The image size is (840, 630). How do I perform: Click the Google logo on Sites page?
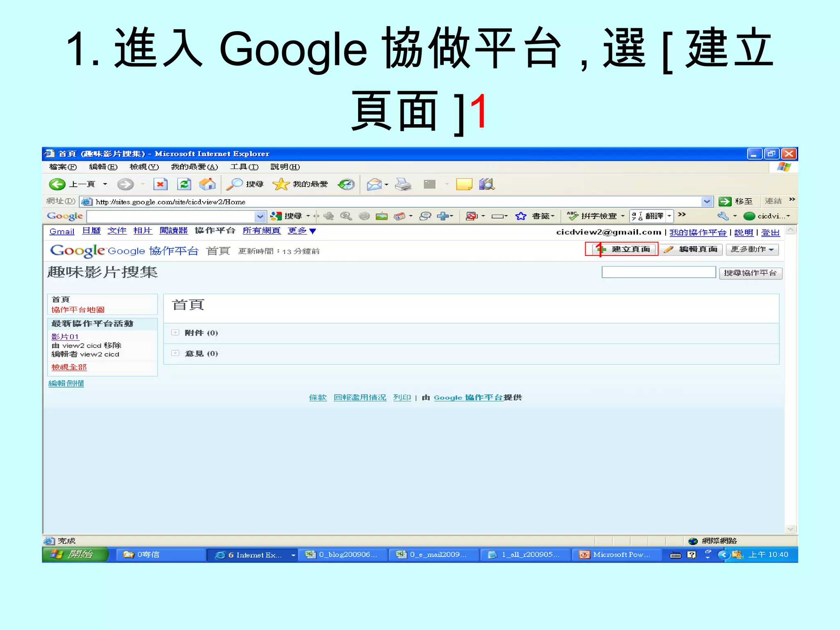(x=77, y=250)
